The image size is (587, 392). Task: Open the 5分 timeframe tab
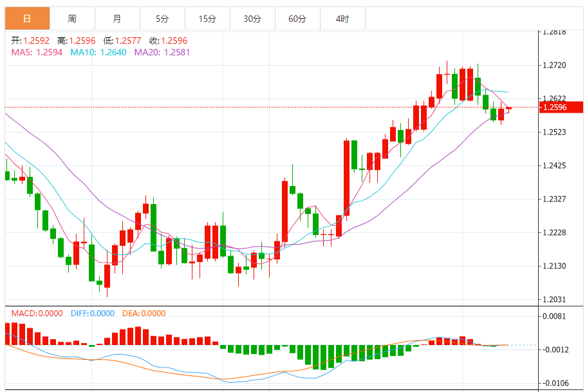click(162, 19)
